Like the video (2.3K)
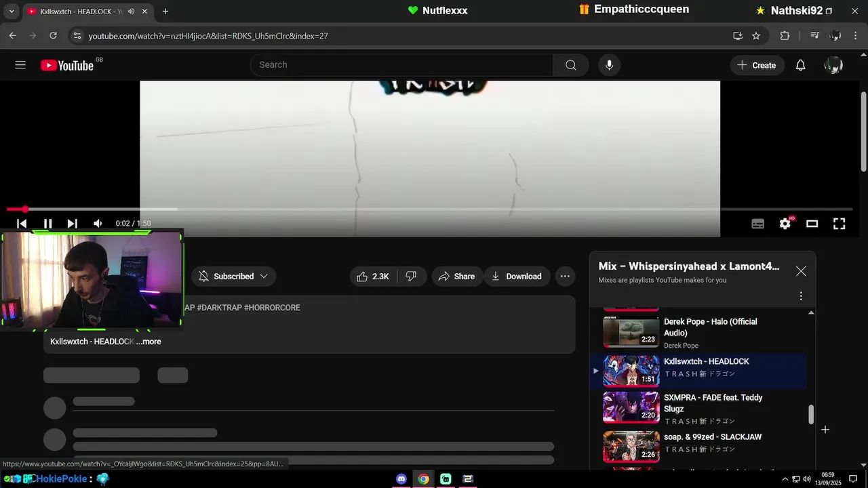The height and width of the screenshot is (488, 868). click(373, 277)
